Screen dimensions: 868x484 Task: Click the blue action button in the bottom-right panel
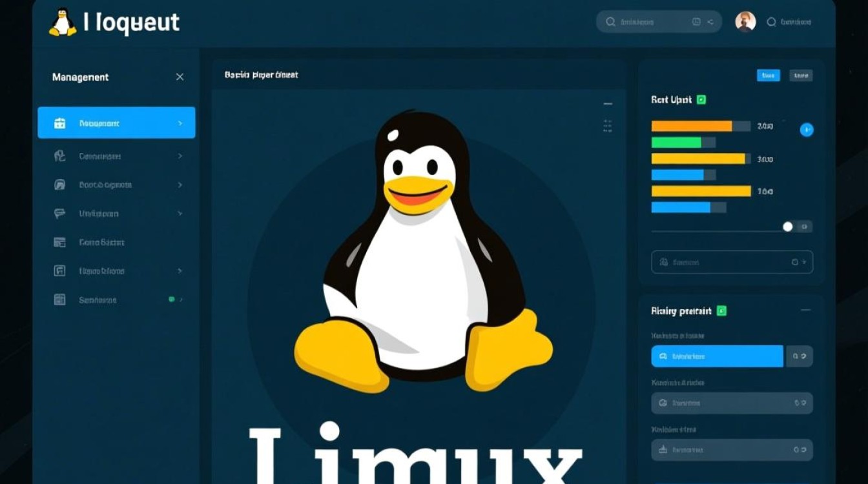[717, 356]
